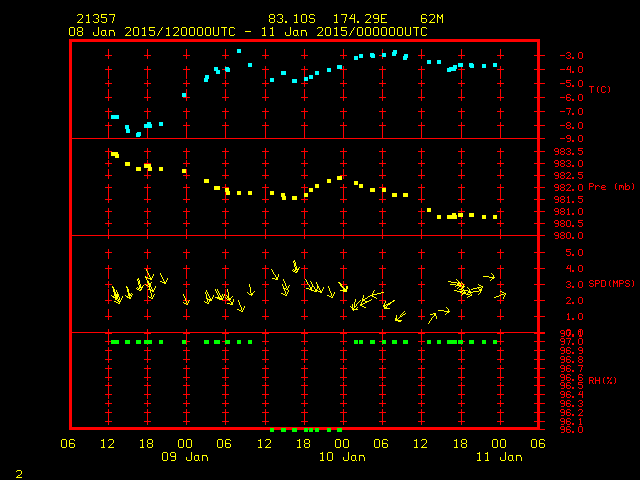Image resolution: width=640 pixels, height=480 pixels.
Task: Click the 96.9 humidity tick label
Action: pos(571,351)
